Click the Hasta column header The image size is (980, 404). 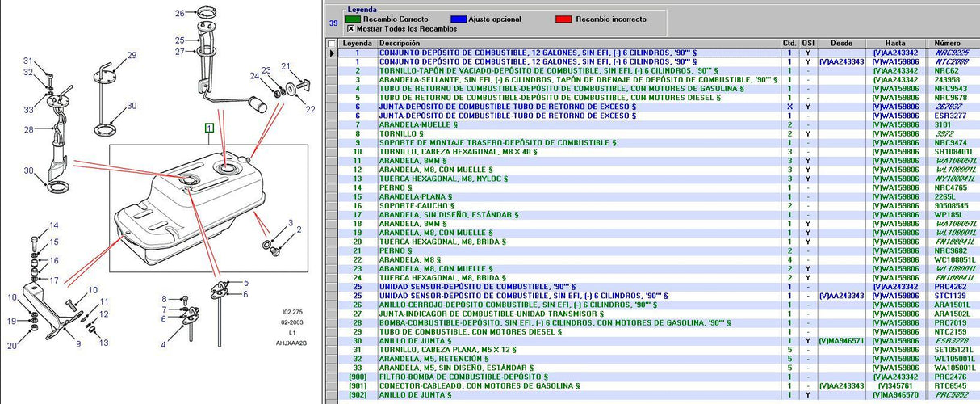(894, 43)
